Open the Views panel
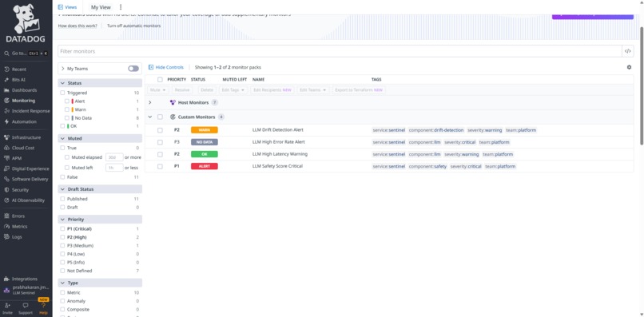644x317 pixels. [x=67, y=7]
